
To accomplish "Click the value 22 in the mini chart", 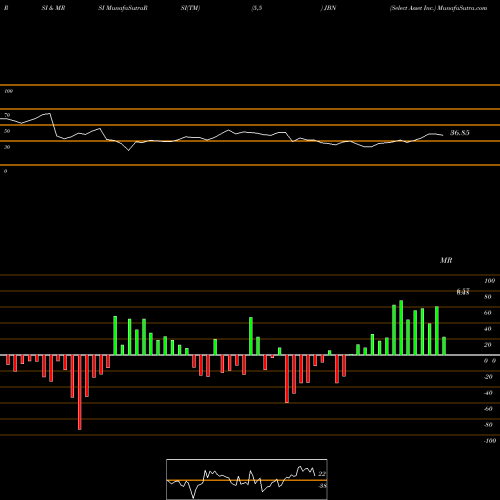I will 322,474.
